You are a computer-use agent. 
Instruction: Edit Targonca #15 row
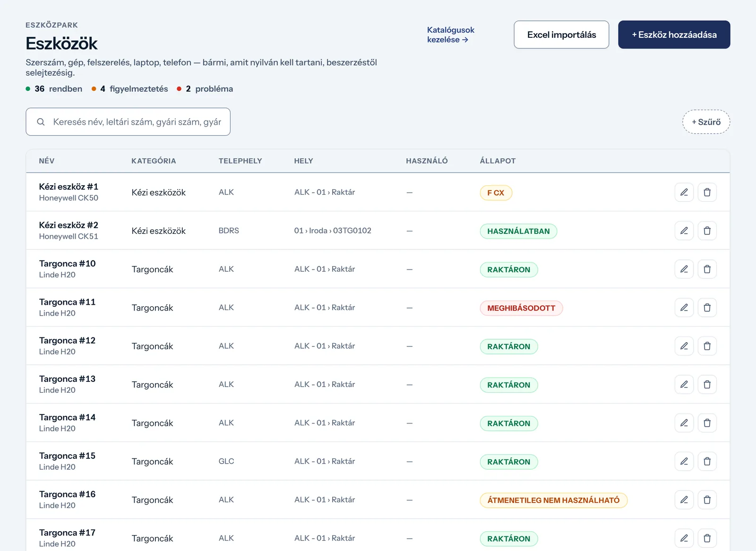[684, 461]
